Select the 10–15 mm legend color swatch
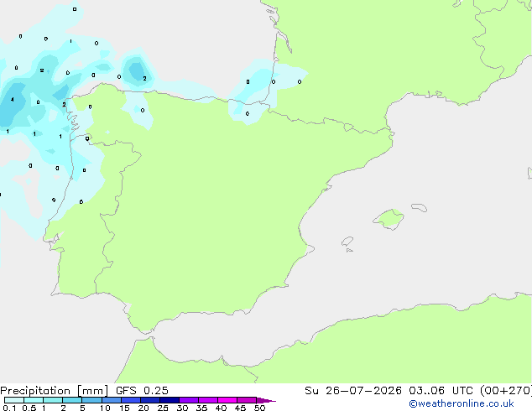Image resolution: width=532 pixels, height=411 pixels. (x=111, y=400)
